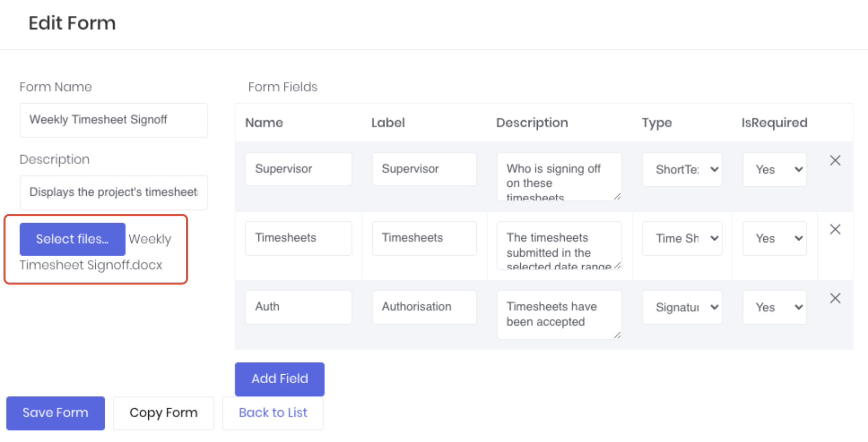Click 'Timesheets have been accepted' textarea

click(x=559, y=314)
